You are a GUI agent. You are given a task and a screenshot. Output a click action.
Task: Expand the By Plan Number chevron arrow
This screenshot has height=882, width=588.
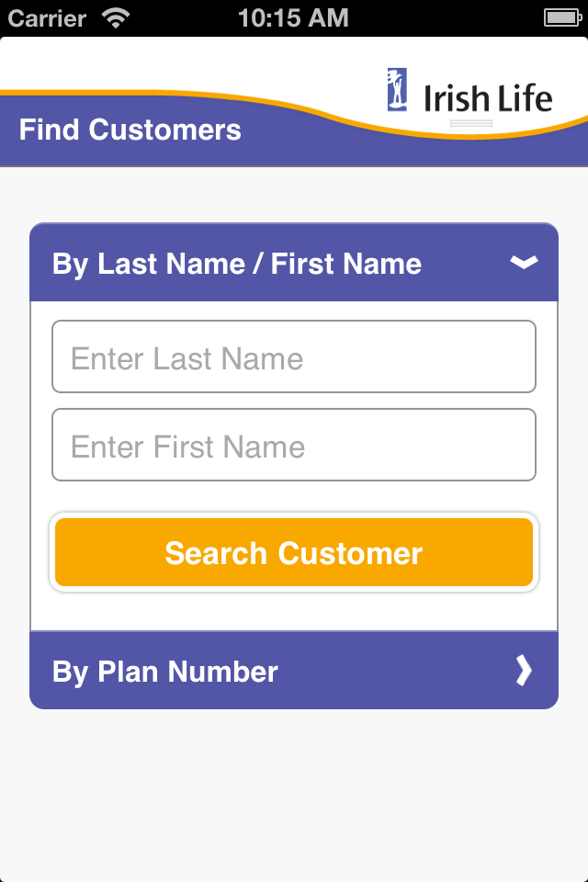(524, 672)
